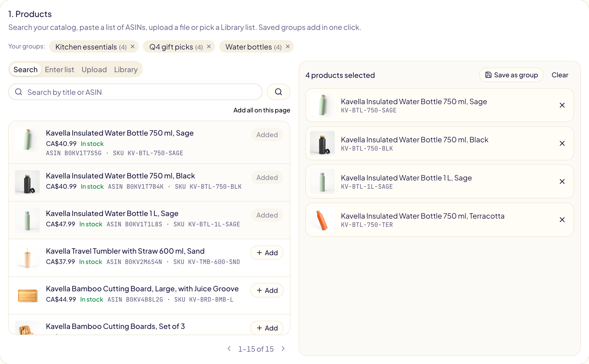Remove the Kitchen essentials group chip
The height and width of the screenshot is (364, 589).
tap(133, 47)
